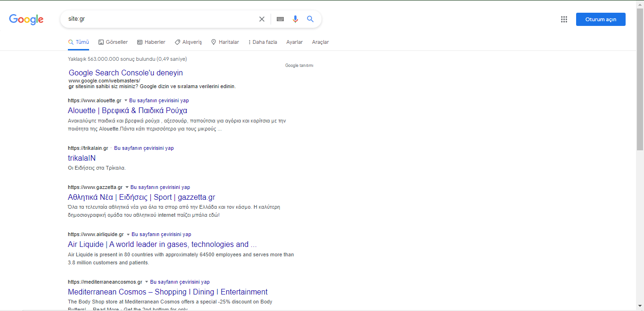Clear the search query with X icon

pos(262,19)
